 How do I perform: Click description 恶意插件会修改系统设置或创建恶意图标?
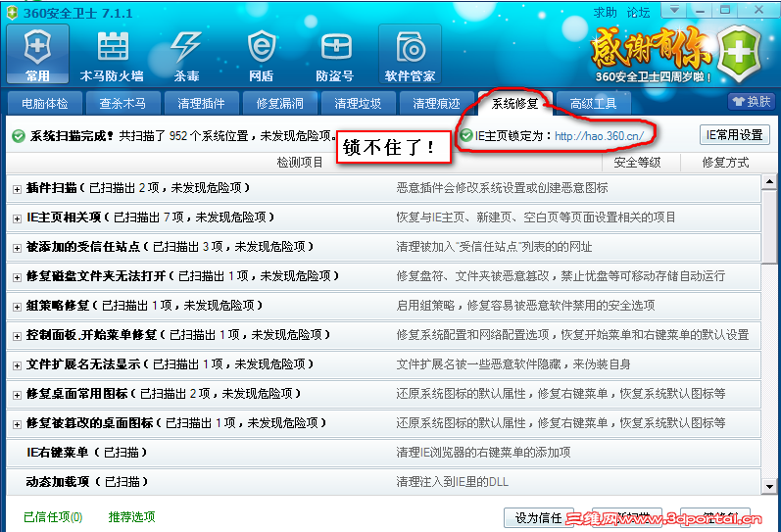click(502, 188)
